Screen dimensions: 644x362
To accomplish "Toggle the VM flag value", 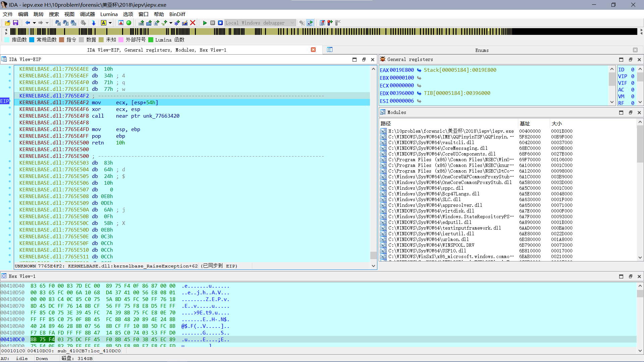I will coord(633,97).
